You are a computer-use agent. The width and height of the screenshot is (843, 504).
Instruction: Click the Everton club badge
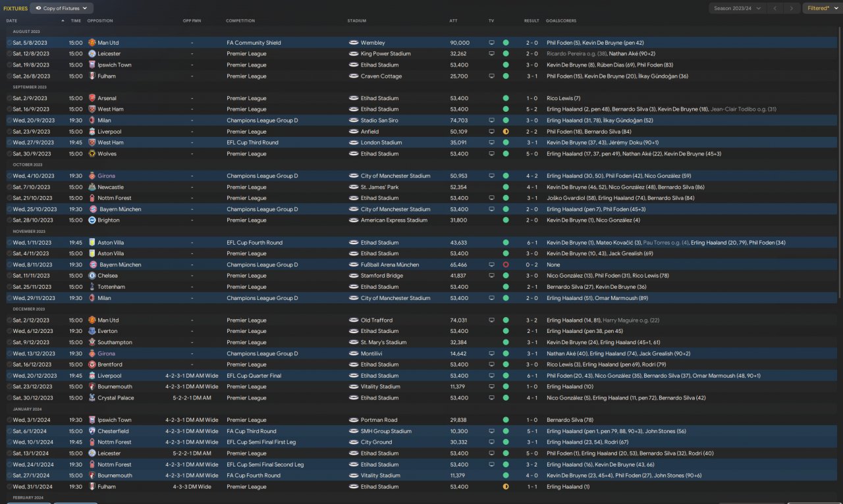[92, 332]
